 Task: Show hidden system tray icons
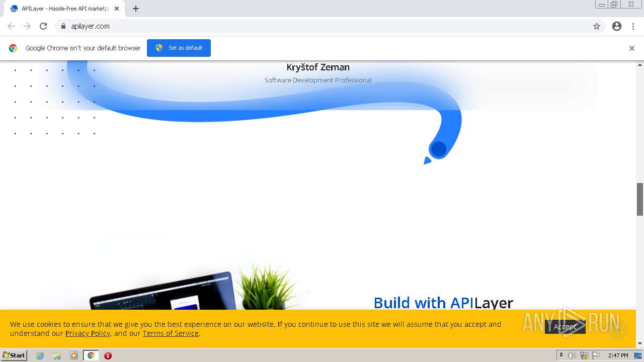561,355
